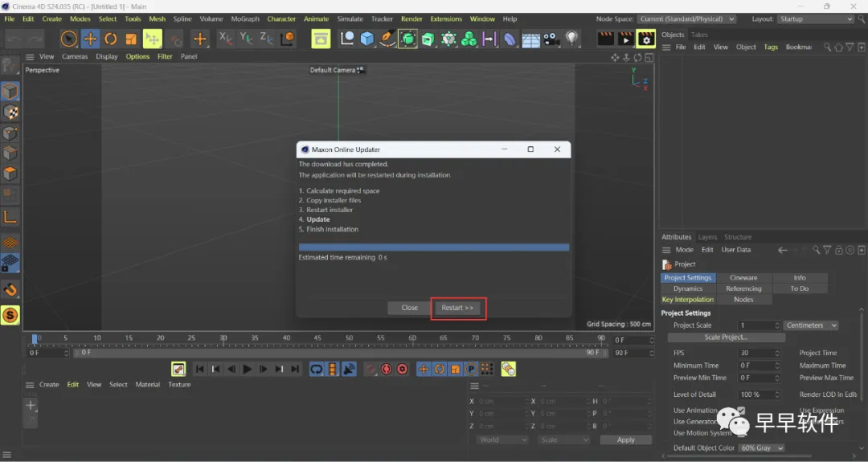868x462 pixels.
Task: Open the MoGraph menu
Action: point(245,18)
